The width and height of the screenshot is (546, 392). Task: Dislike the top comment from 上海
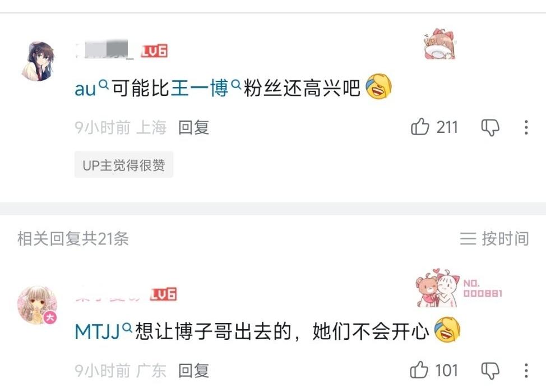point(491,127)
